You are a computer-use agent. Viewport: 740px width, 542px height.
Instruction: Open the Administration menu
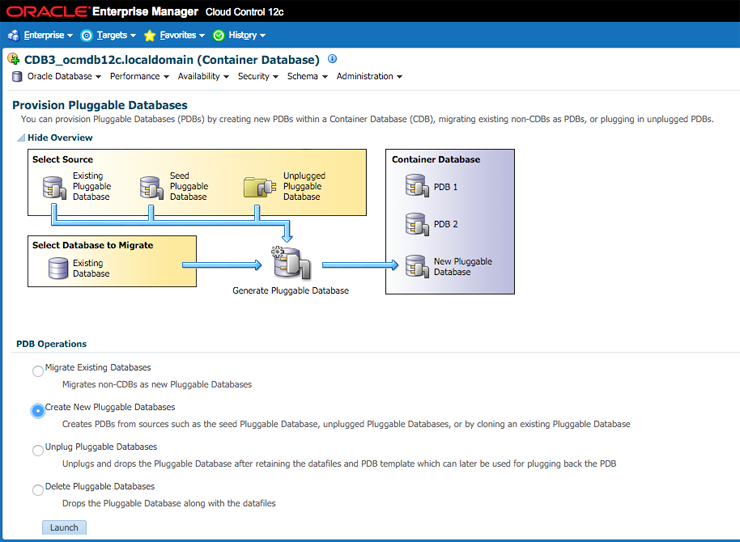[x=369, y=76]
